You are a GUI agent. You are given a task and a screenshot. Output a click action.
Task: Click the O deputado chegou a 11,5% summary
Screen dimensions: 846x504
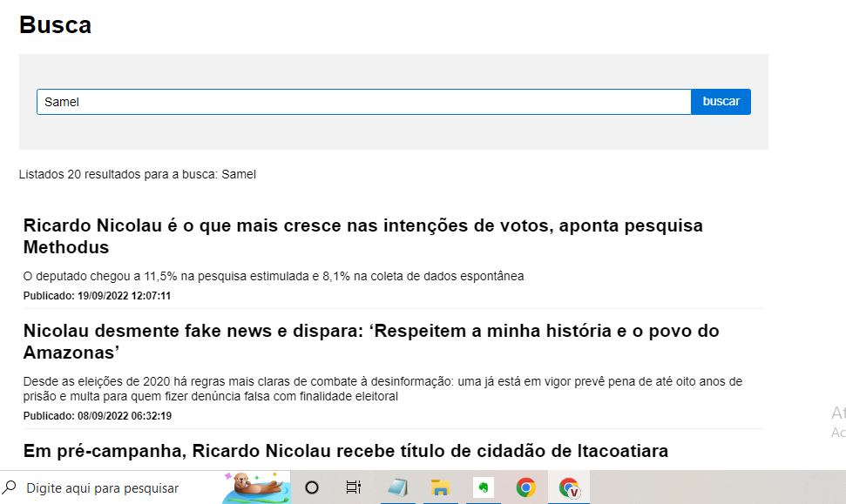[x=274, y=276]
